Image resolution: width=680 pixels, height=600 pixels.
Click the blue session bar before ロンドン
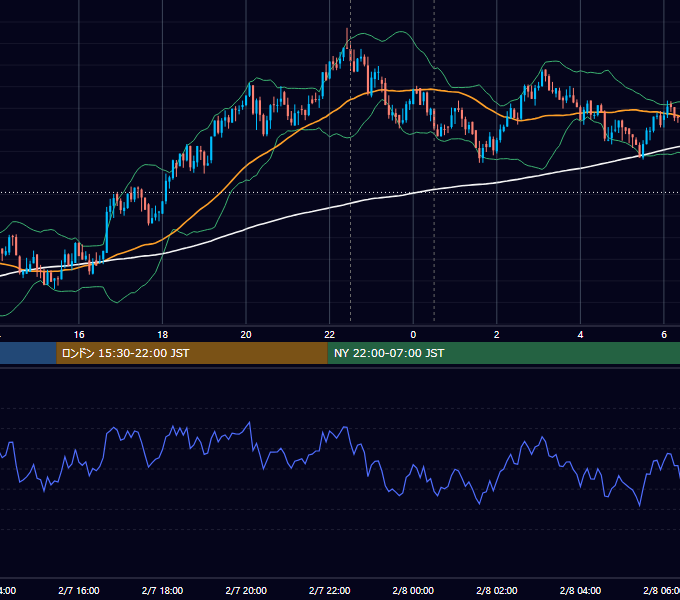click(x=28, y=353)
